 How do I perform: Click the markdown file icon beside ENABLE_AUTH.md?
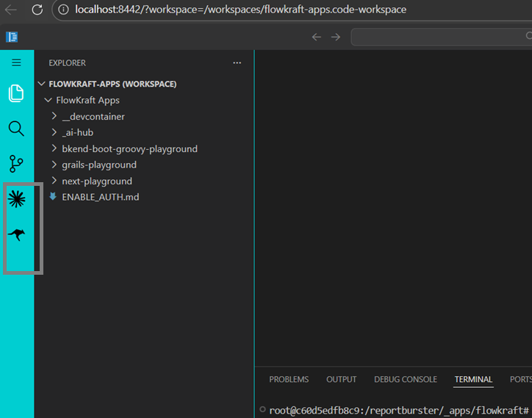[53, 196]
